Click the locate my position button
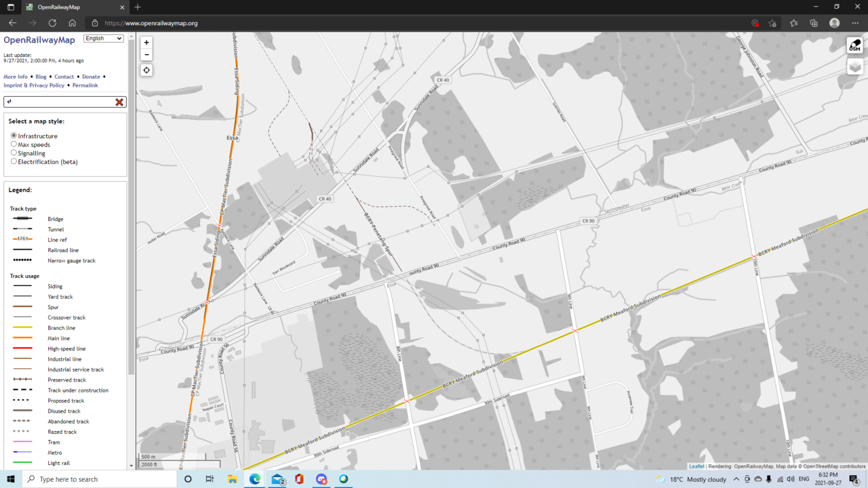 pyautogui.click(x=146, y=70)
